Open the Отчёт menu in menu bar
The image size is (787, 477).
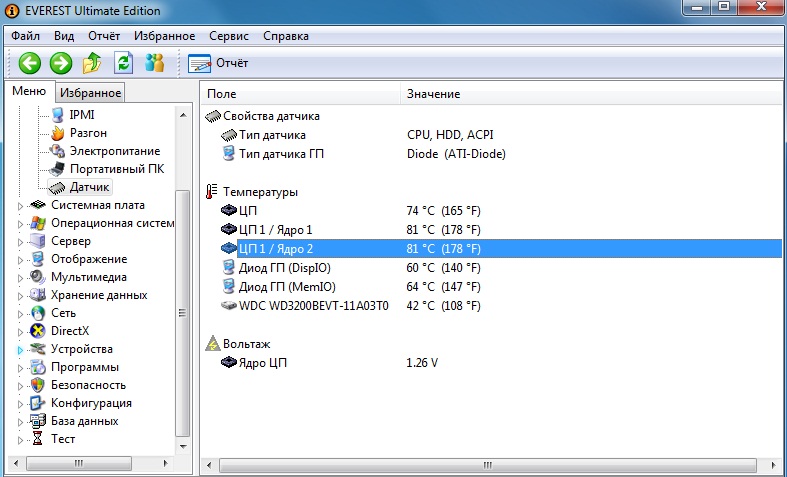click(104, 36)
